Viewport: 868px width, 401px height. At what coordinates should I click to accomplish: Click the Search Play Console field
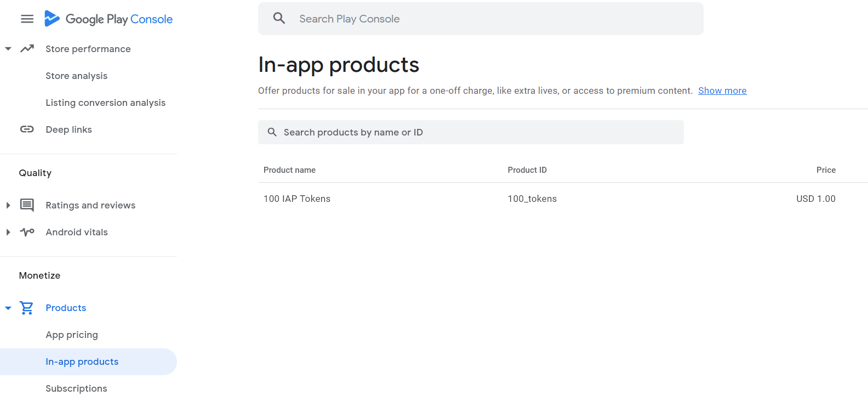[x=493, y=19]
